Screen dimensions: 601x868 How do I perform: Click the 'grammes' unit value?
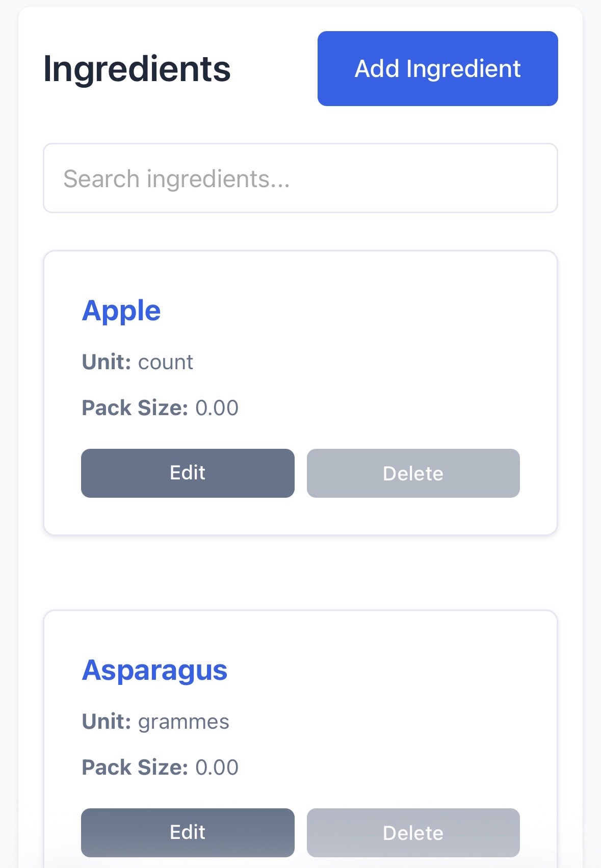(x=184, y=722)
